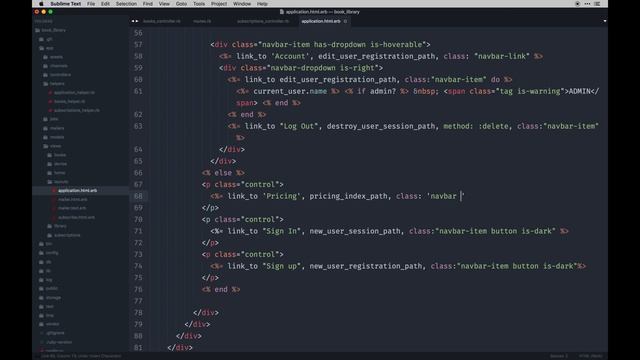Switch to books_controller.rb tab
The height and width of the screenshot is (360, 640).
[x=162, y=21]
